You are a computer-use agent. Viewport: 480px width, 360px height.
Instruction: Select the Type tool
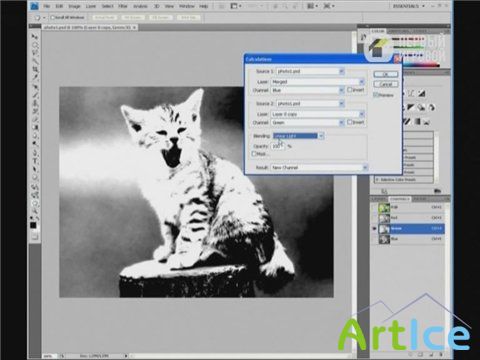tap(35, 161)
